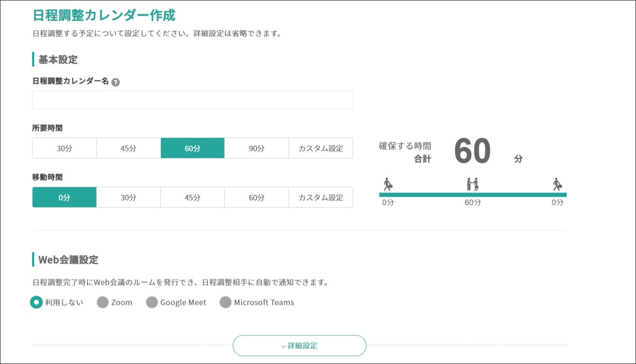
Task: Open カスタム設定 for 移動時間
Action: 321,197
